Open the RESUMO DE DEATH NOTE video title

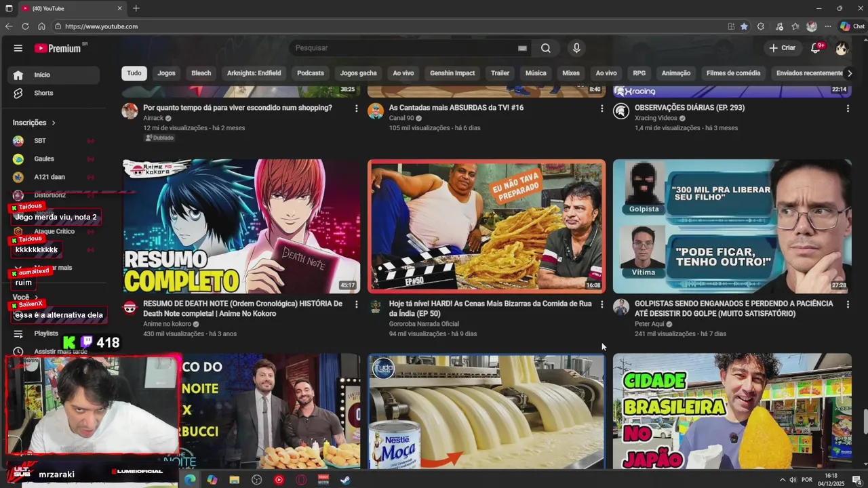coord(243,308)
